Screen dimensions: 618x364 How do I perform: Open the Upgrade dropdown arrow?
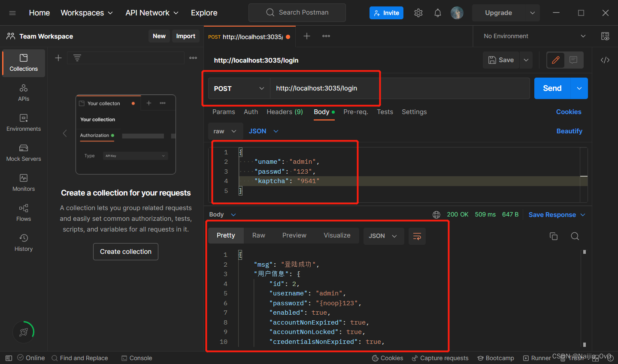pos(533,13)
